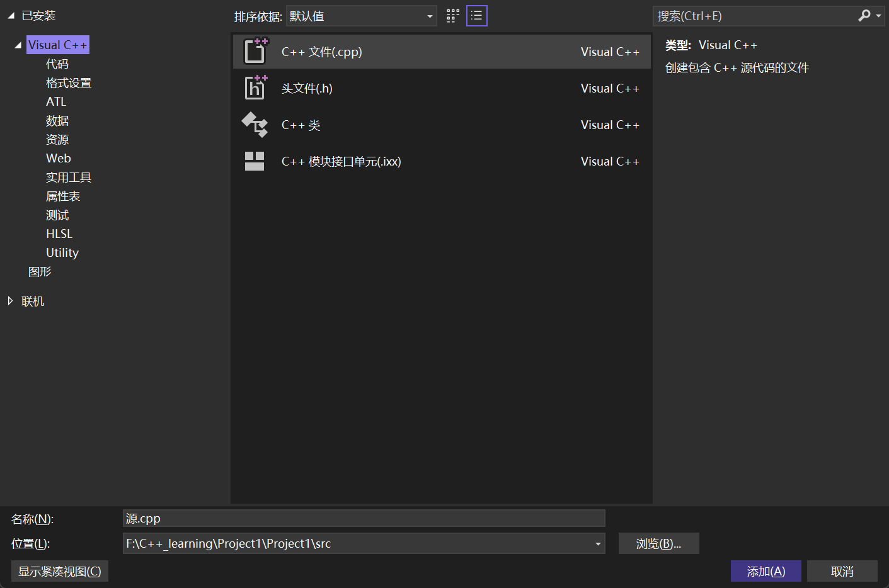The height and width of the screenshot is (588, 889).
Task: Click the 名称 file name field
Action: tap(364, 519)
